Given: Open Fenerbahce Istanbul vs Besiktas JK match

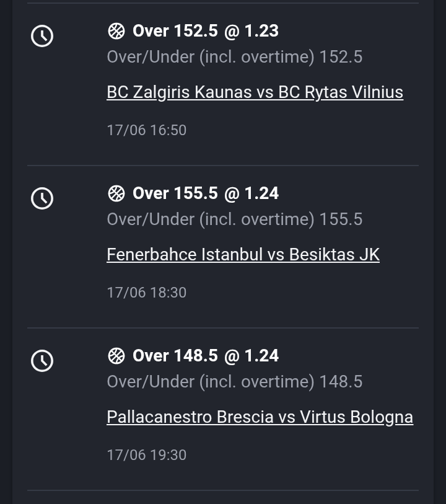Looking at the screenshot, I should tap(243, 255).
